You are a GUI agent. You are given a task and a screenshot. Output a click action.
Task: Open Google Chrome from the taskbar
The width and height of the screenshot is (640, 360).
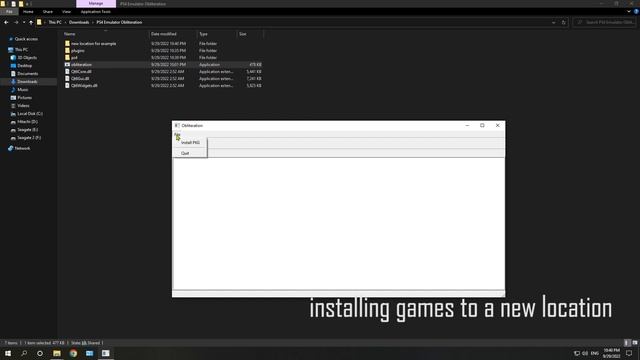click(x=73, y=353)
